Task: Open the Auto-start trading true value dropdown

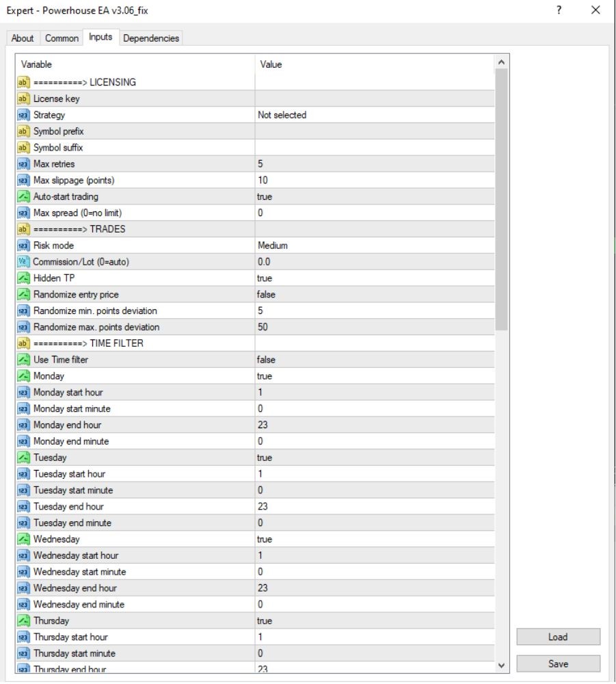Action: 375,197
